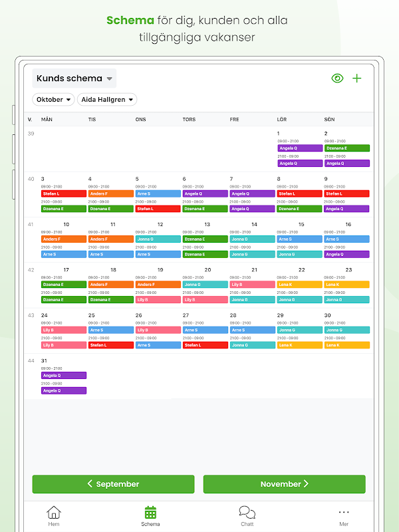The image size is (399, 532).
Task: Open the Chatt tab
Action: tap(247, 516)
